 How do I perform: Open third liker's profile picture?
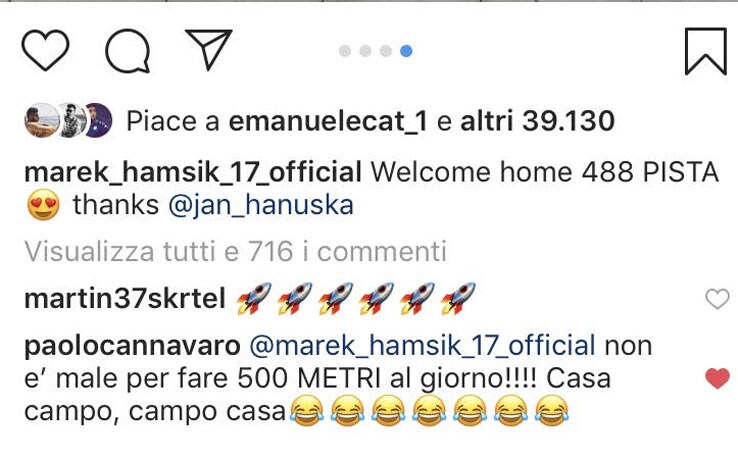pyautogui.click(x=99, y=120)
